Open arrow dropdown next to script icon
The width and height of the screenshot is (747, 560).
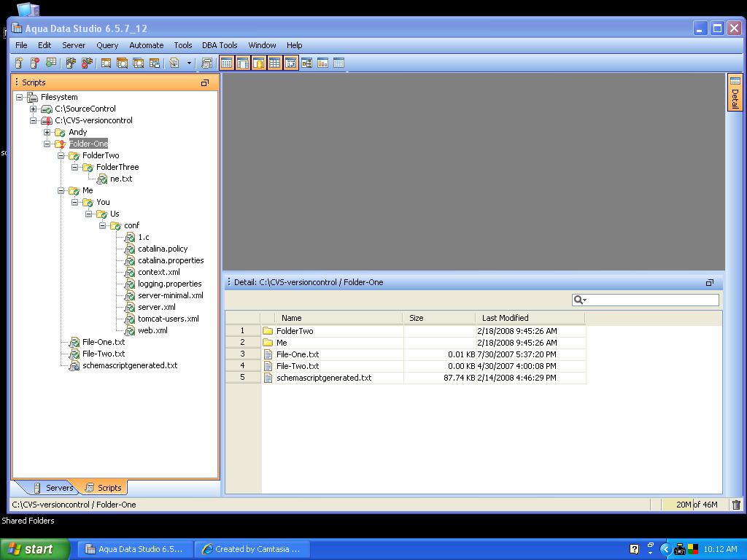click(x=189, y=63)
